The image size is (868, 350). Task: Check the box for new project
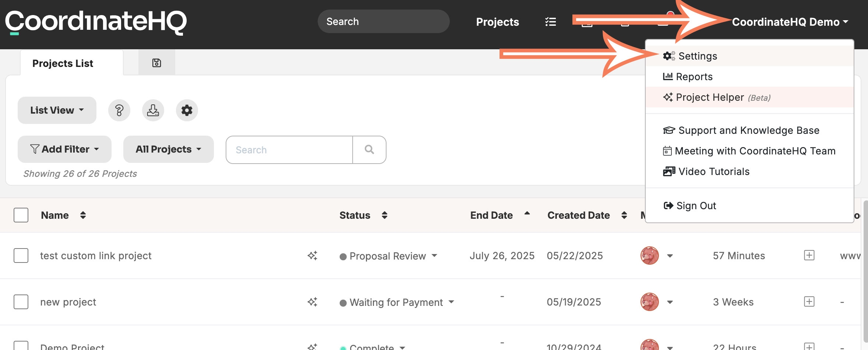point(21,302)
